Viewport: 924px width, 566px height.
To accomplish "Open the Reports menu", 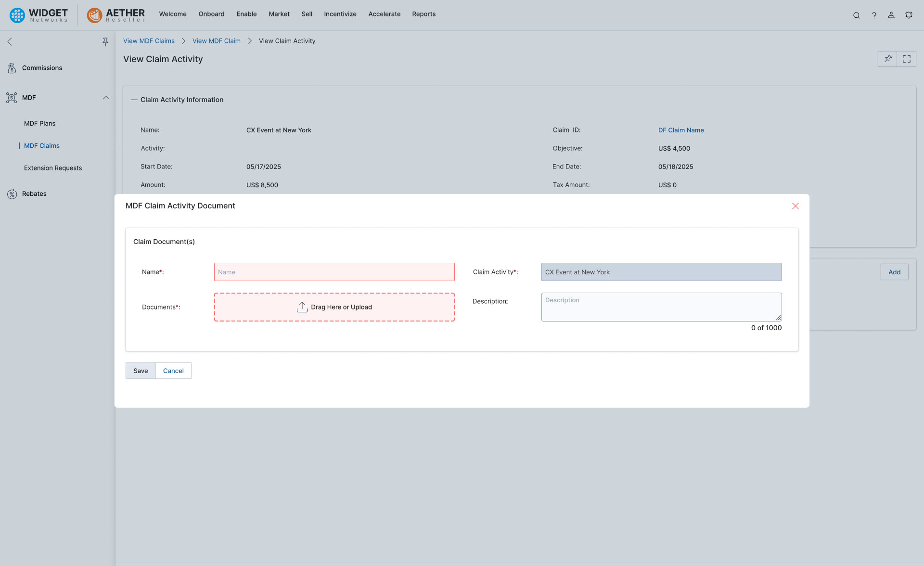I will click(x=423, y=14).
